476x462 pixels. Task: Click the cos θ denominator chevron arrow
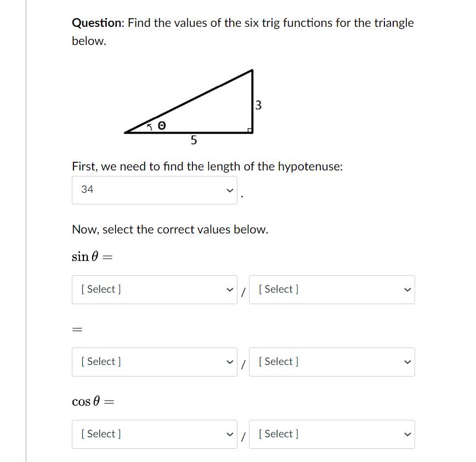click(x=406, y=434)
